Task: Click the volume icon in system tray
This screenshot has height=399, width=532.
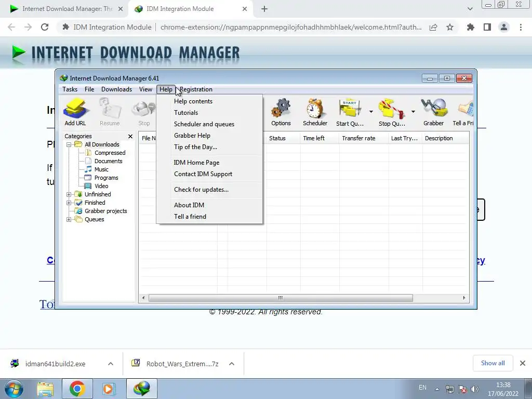Action: tap(475, 389)
